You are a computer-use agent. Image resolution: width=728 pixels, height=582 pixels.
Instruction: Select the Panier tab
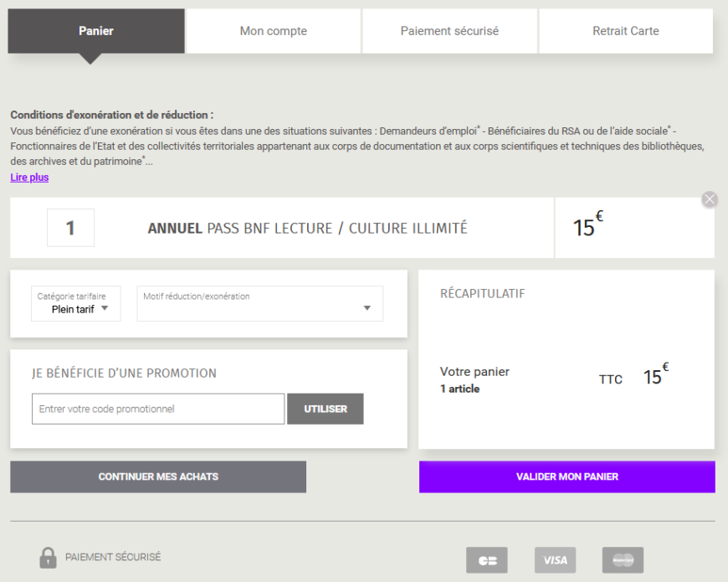click(x=96, y=32)
